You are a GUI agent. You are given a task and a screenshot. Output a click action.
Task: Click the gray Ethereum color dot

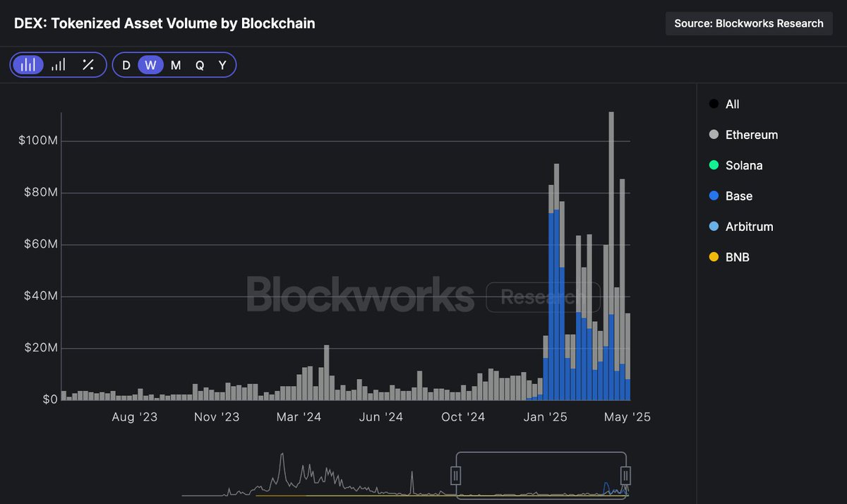point(714,135)
